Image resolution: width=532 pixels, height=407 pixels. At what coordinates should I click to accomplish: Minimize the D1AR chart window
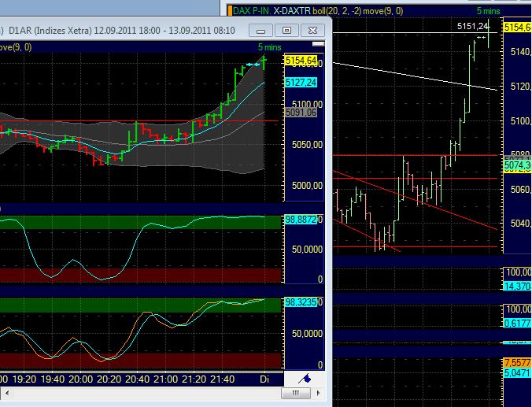(x=260, y=31)
